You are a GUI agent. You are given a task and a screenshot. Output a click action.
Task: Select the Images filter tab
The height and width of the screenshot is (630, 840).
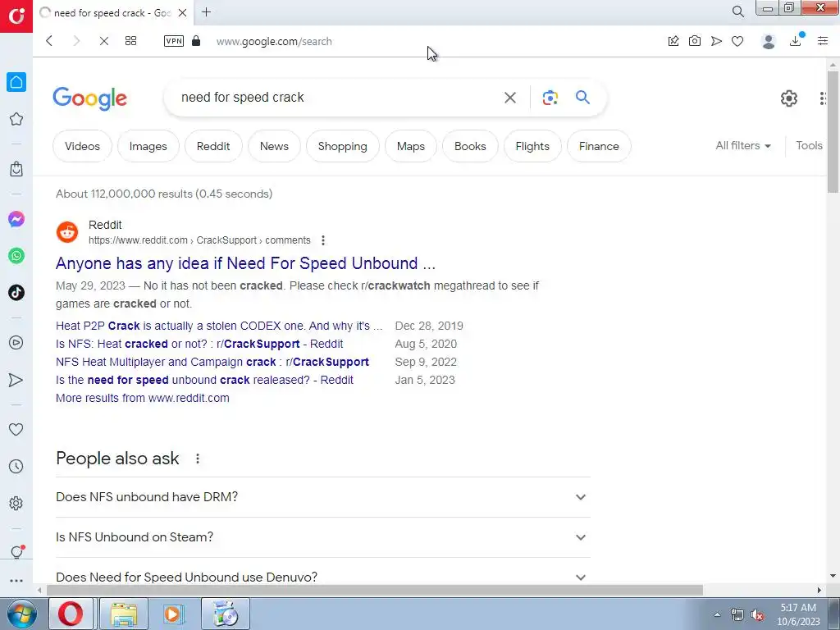point(148,146)
